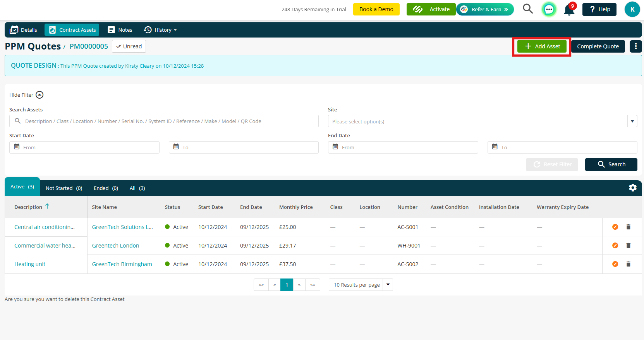Edit the Commercial water heater asset
This screenshot has height=340, width=644.
615,246
